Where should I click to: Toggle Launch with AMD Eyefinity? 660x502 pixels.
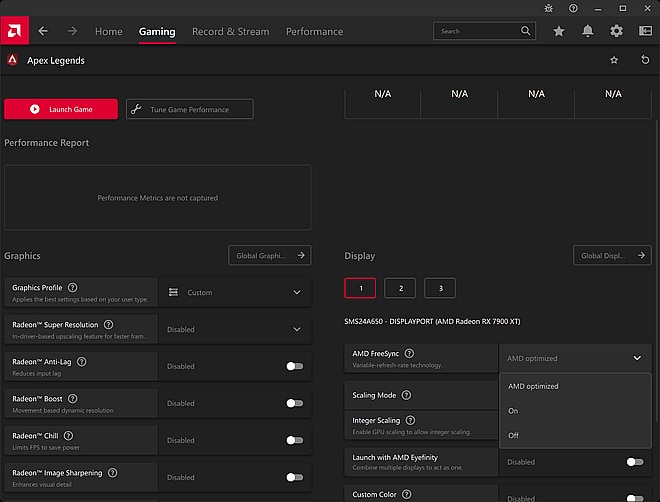click(x=633, y=462)
